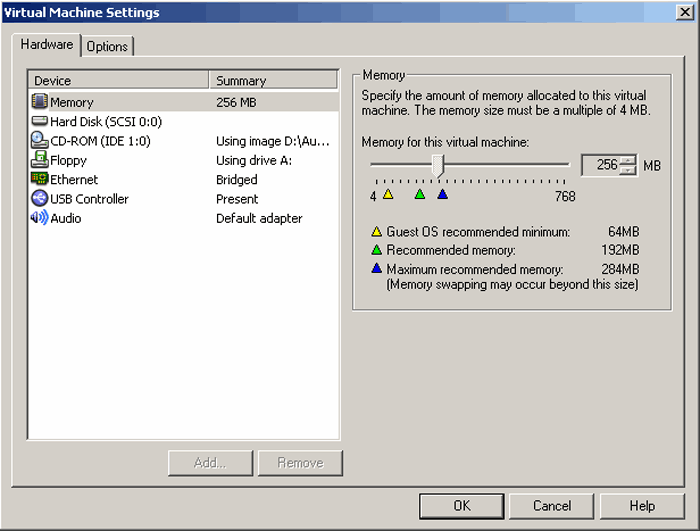Click the green recommended memory marker
The width and height of the screenshot is (700, 531).
coord(420,194)
